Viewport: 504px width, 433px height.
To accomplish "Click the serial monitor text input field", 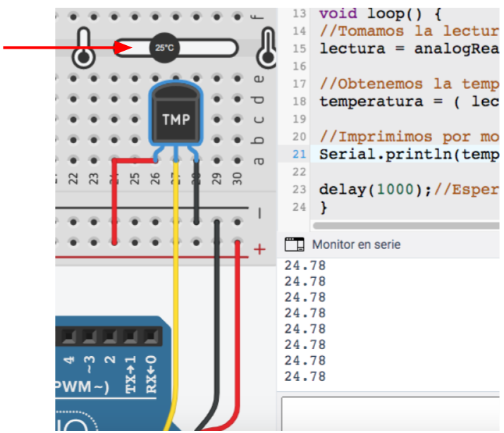I will pyautogui.click(x=391, y=414).
